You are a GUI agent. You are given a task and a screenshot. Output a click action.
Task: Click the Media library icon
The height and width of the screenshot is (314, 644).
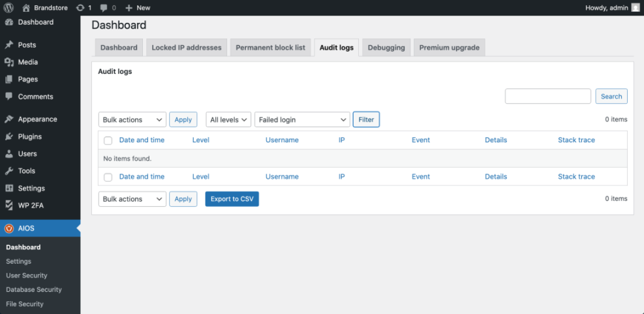click(9, 62)
